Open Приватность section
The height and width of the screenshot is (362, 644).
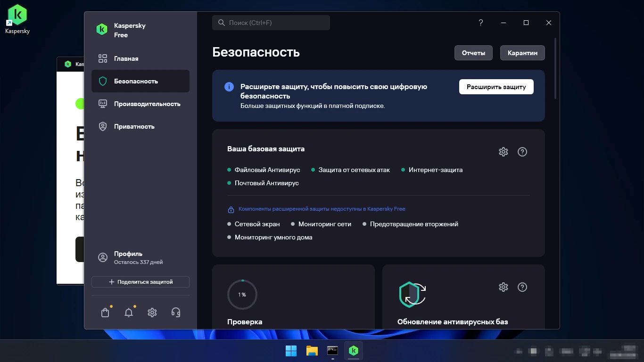[x=140, y=126]
